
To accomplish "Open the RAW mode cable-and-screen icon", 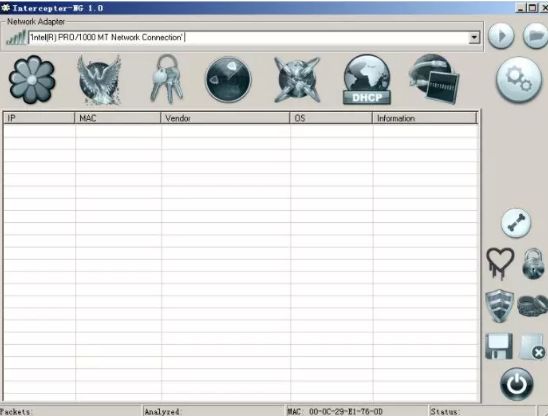I will [x=434, y=79].
